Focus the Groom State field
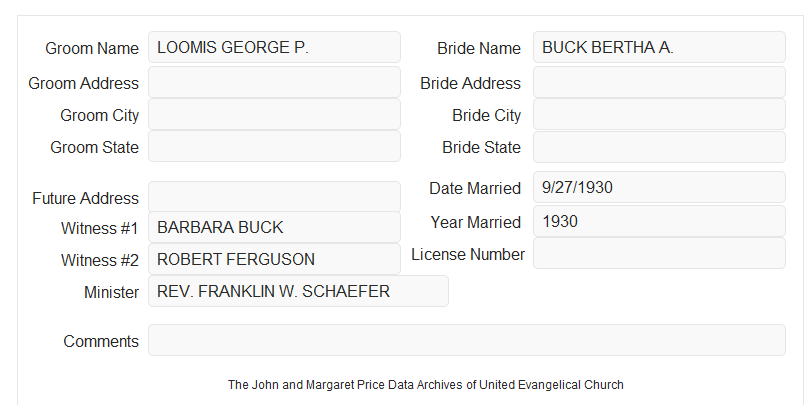Image resolution: width=805 pixels, height=405 pixels. (x=274, y=146)
